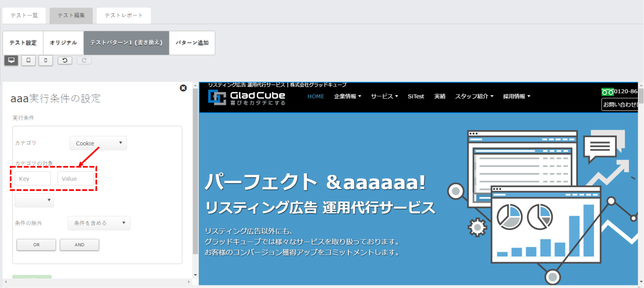Click the panel's horizontal scroll right arrow
Viewport: 644px width, 288px height.
[x=189, y=282]
